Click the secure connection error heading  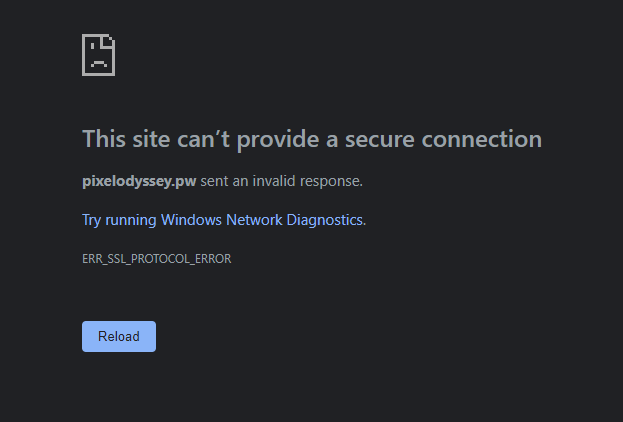(x=311, y=139)
